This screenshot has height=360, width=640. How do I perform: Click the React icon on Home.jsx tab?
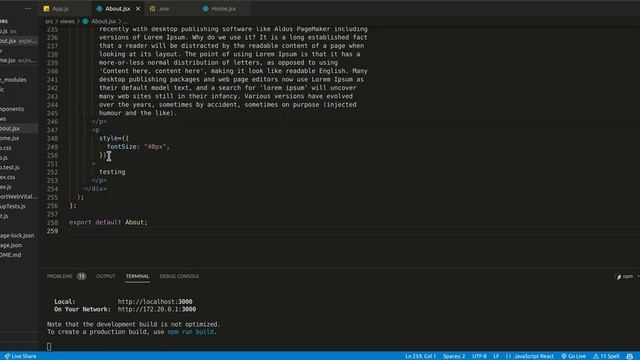(x=205, y=9)
